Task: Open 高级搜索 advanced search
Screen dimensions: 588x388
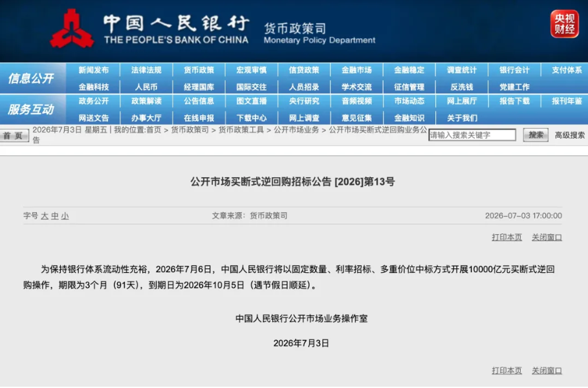Action: [570, 135]
